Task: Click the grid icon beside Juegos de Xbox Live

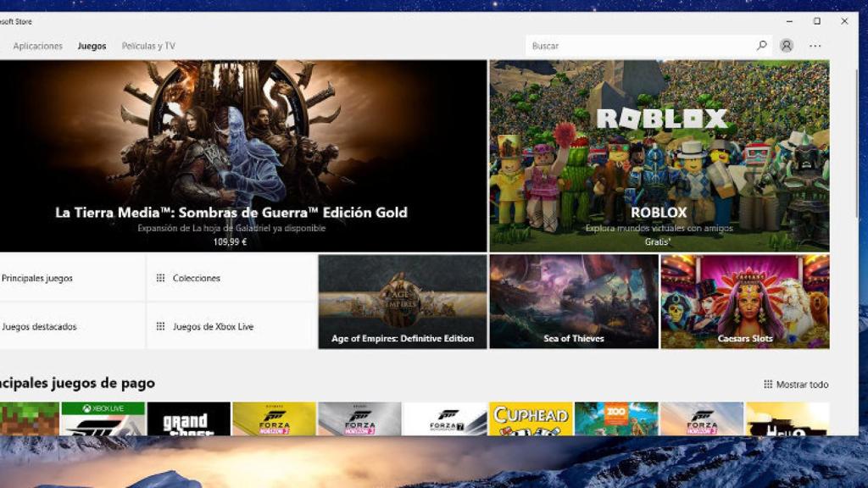Action: (161, 325)
